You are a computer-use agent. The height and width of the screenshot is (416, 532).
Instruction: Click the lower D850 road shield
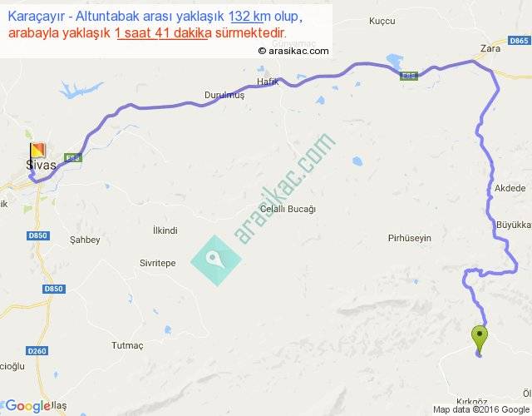(54, 289)
